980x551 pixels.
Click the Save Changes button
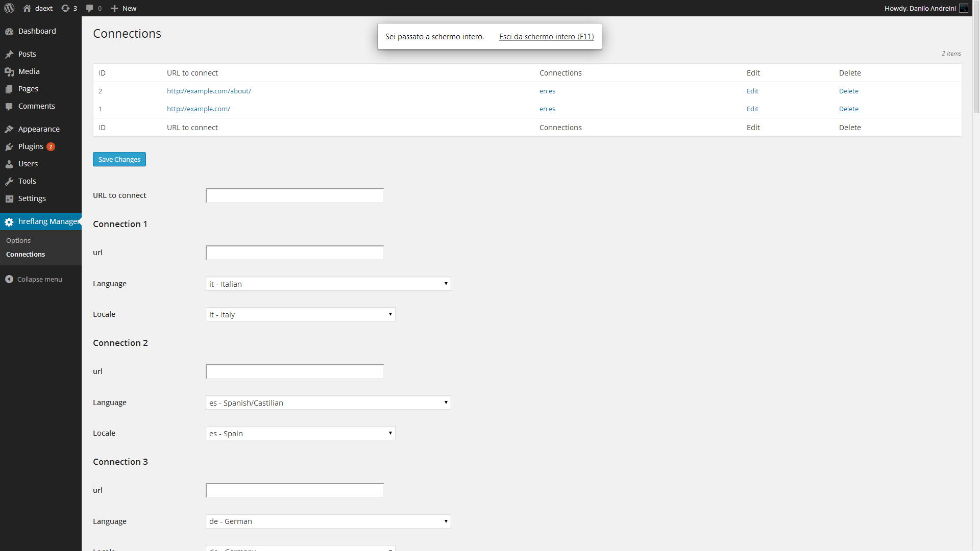point(119,159)
